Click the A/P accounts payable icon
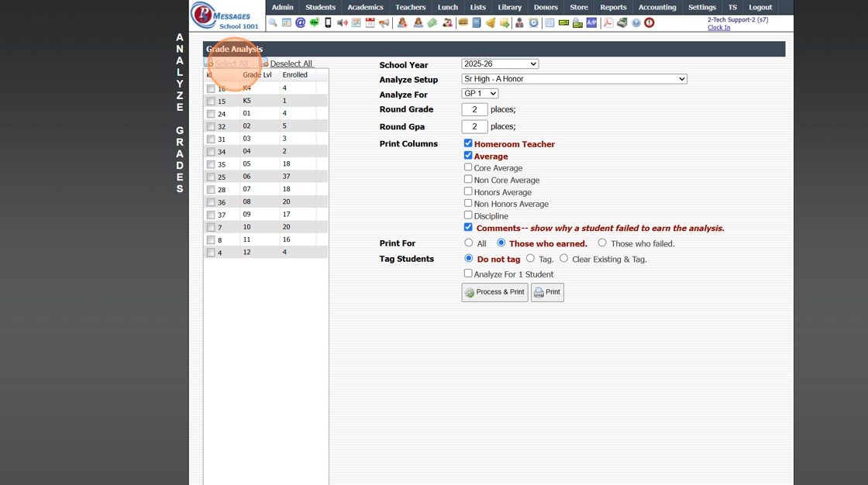The width and height of the screenshot is (868, 485). click(591, 22)
